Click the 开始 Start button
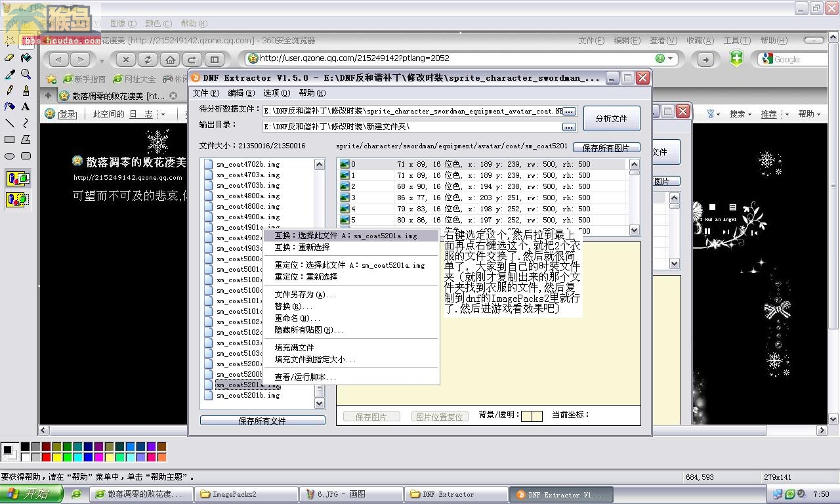The image size is (840, 504). 31,494
